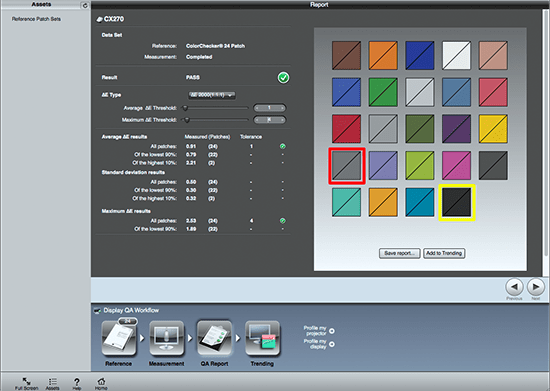The image size is (550, 391).
Task: Click the 0.91 average ΔE value
Action: coord(191,146)
